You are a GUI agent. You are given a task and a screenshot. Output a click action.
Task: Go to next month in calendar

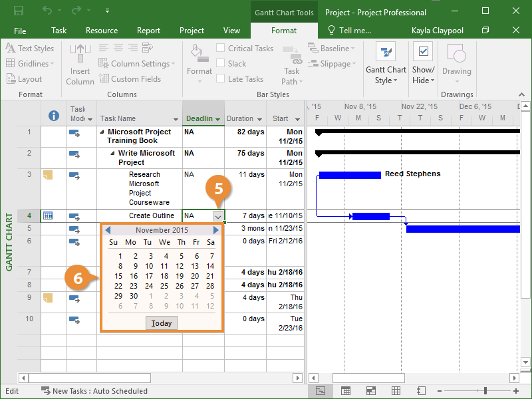tap(216, 230)
